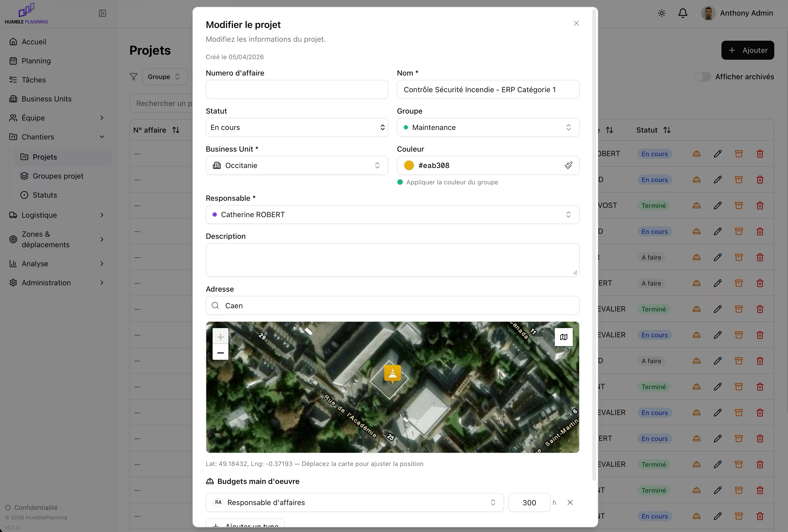Viewport: 788px width, 532px height.
Task: Sort by N° affaire column
Action: [x=176, y=130]
